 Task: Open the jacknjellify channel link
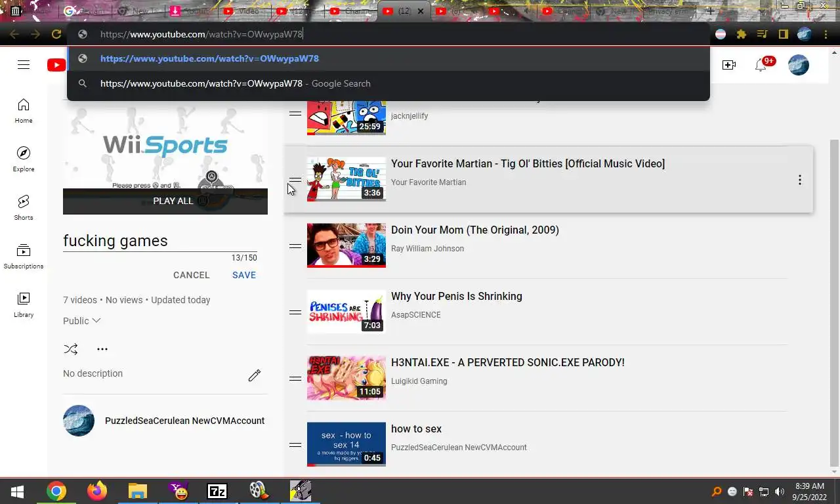coord(409,116)
